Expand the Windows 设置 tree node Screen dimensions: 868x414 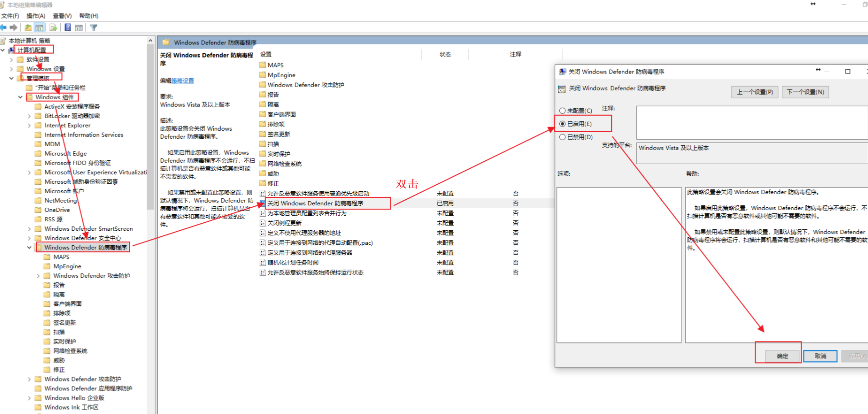pyautogui.click(x=12, y=69)
